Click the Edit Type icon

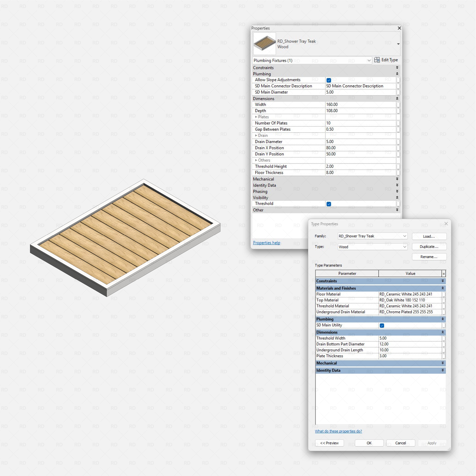[377, 60]
